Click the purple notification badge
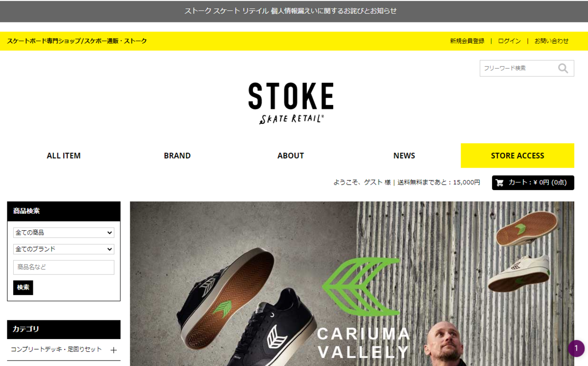The width and height of the screenshot is (588, 366). [x=576, y=348]
